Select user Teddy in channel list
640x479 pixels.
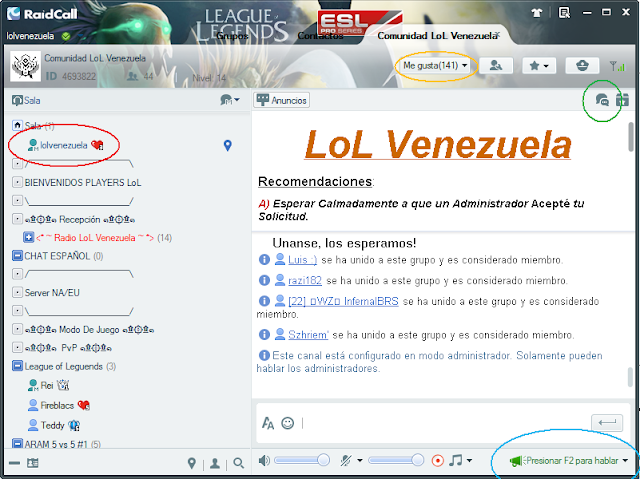(x=53, y=425)
